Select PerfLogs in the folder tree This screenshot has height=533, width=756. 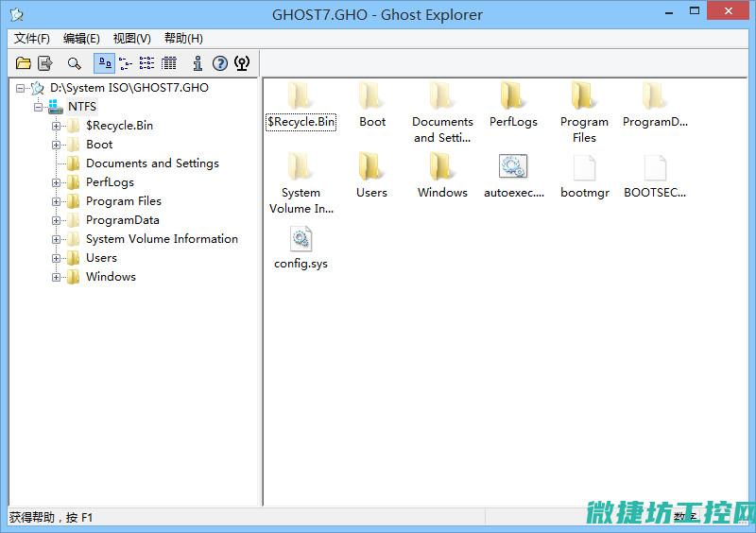click(x=110, y=181)
